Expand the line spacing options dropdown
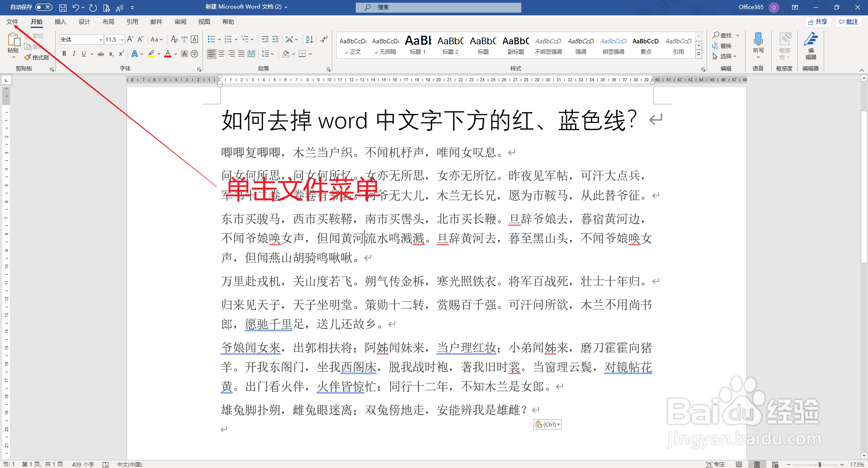This screenshot has width=868, height=468. click(x=273, y=53)
